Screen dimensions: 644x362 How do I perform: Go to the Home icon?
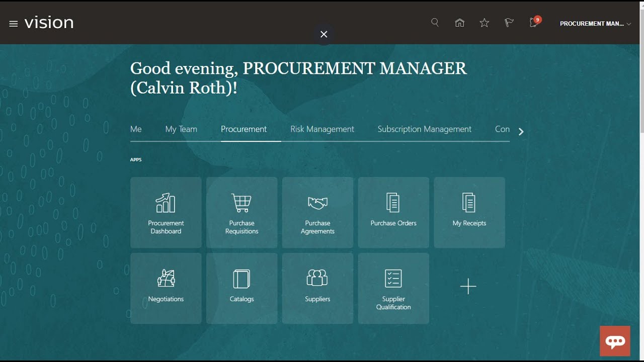coord(460,23)
